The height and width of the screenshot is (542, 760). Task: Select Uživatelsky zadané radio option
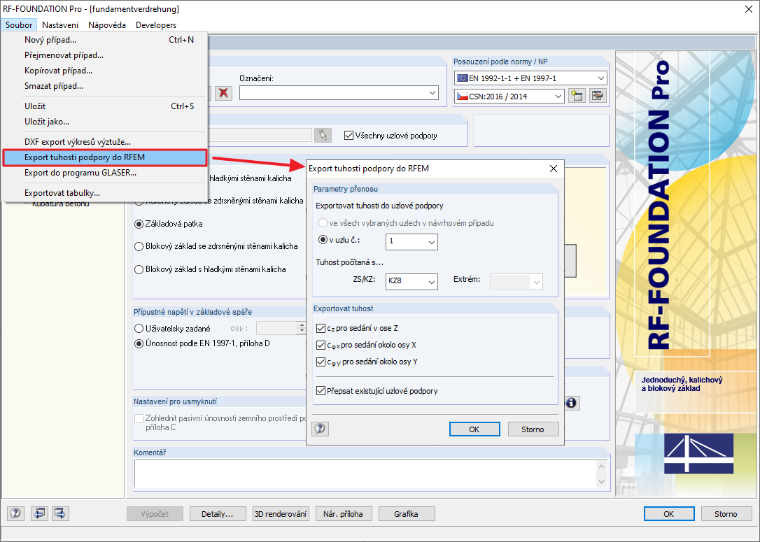(x=139, y=328)
